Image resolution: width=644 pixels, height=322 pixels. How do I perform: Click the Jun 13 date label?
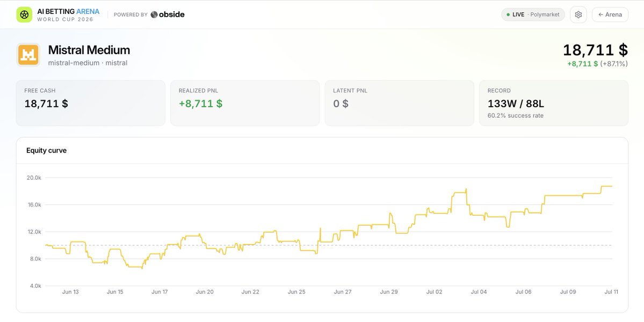[70, 292]
